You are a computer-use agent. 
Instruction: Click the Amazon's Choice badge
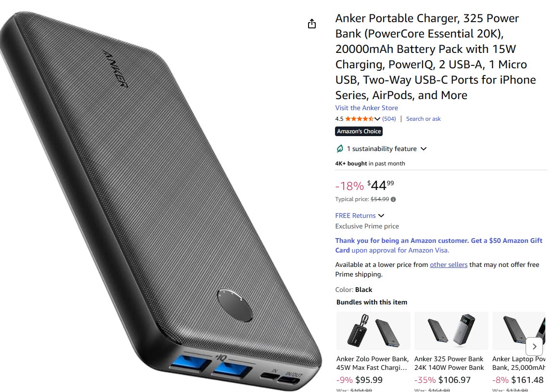(359, 131)
